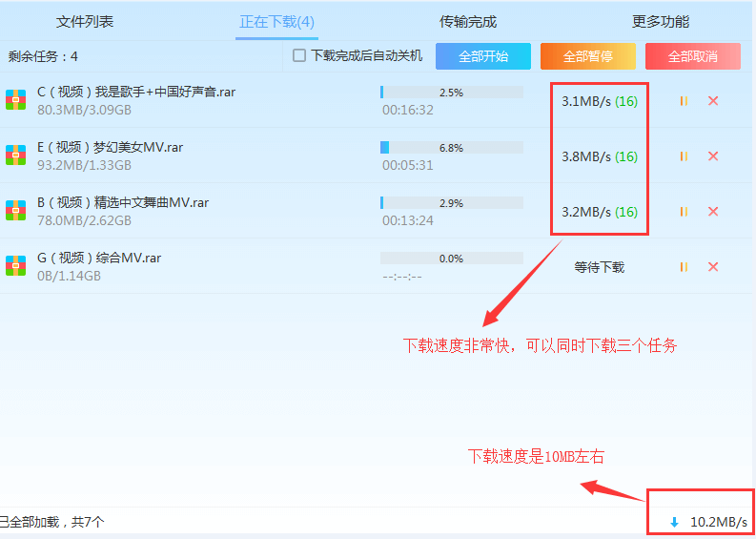The height and width of the screenshot is (539, 756).
Task: Click the rar icon of 综合MV
Action: [16, 266]
